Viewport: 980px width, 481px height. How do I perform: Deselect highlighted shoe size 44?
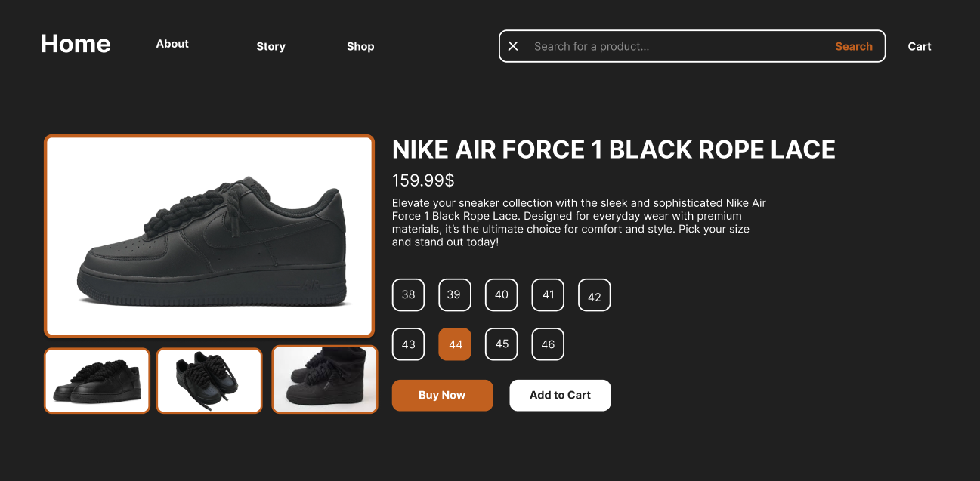455,344
